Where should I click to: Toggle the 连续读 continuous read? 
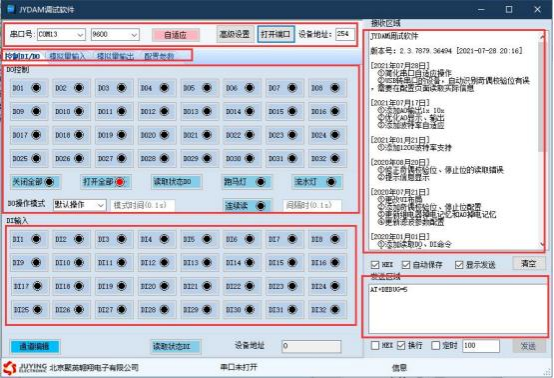pos(247,206)
